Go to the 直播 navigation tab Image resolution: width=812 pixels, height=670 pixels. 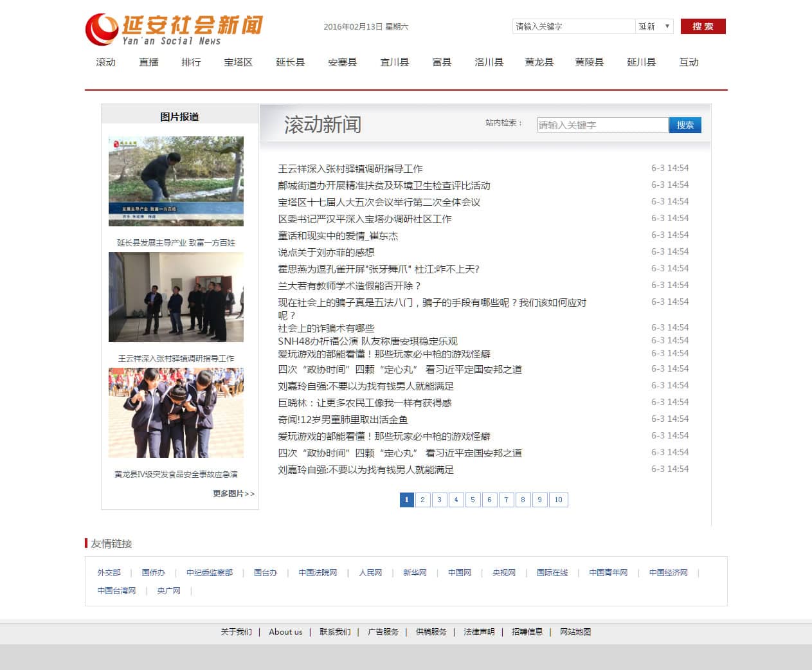(x=149, y=62)
